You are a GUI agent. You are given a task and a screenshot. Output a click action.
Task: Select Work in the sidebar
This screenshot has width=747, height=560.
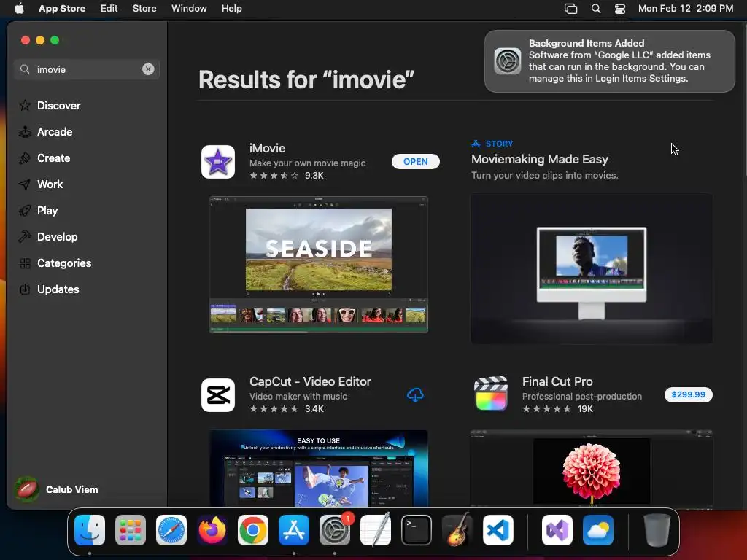pyautogui.click(x=86, y=184)
